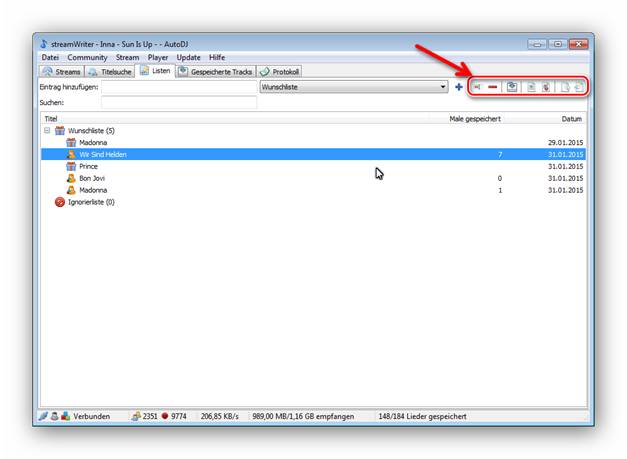The image size is (627, 459).
Task: Click the 2351 status bar value
Action: coord(150,416)
